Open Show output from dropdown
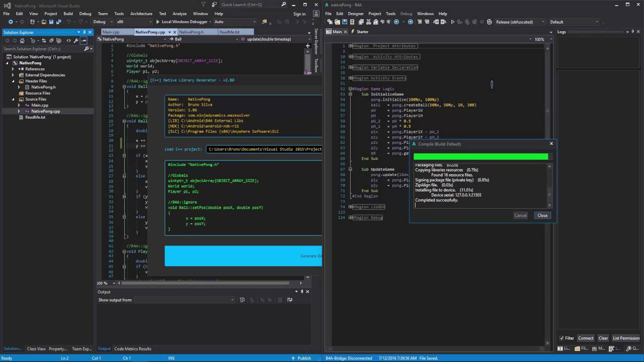 (184, 300)
